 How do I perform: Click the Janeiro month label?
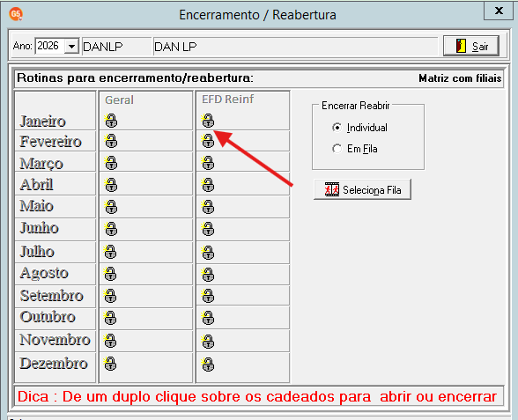point(42,121)
